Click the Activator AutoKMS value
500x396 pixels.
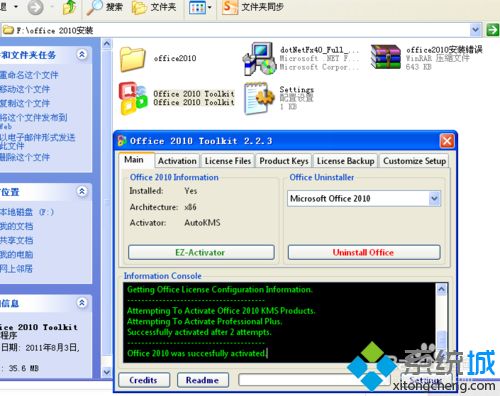pyautogui.click(x=202, y=223)
